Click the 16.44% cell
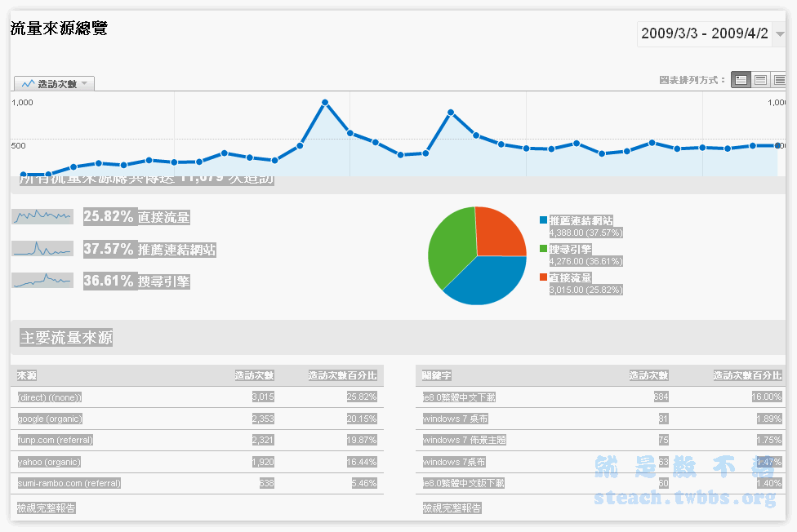797x532 pixels. pos(362,462)
